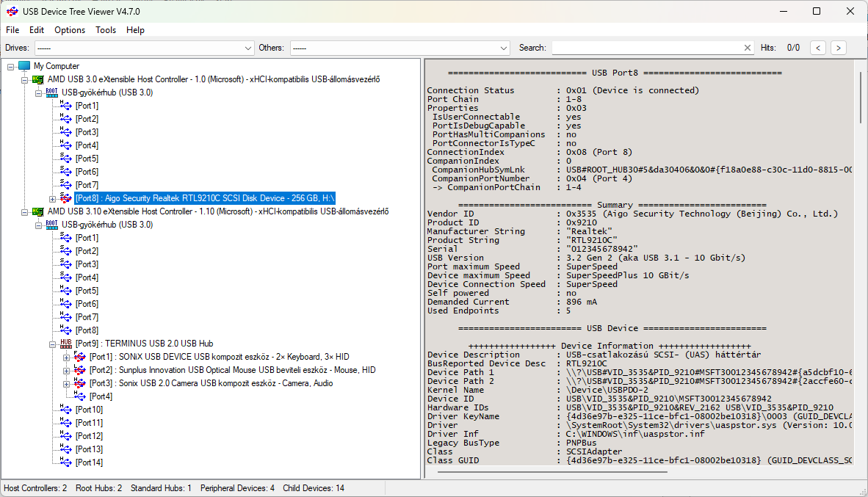The image size is (868, 497).
Task: Open the Edit menu
Action: [37, 30]
